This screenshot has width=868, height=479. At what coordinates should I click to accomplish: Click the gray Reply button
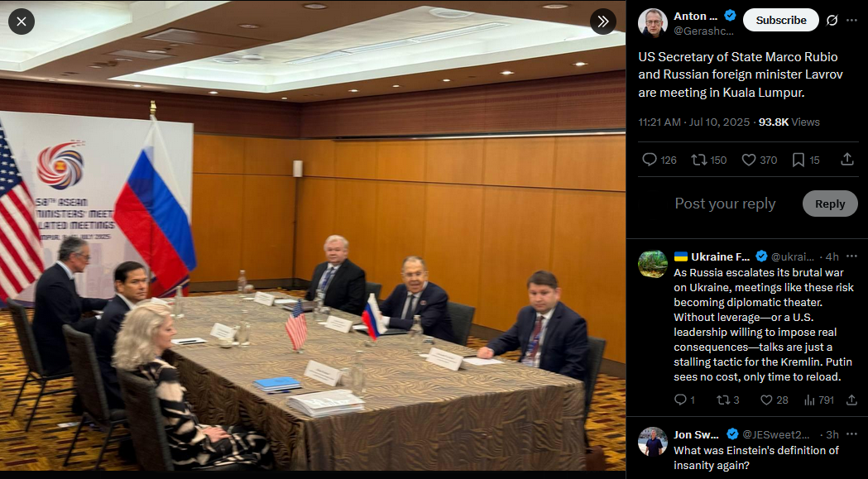[830, 204]
